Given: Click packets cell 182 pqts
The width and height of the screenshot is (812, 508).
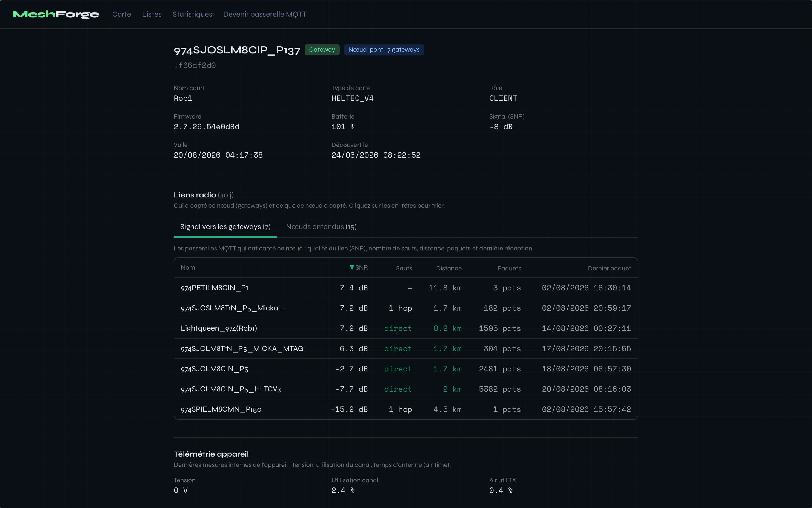Looking at the screenshot, I should 502,308.
